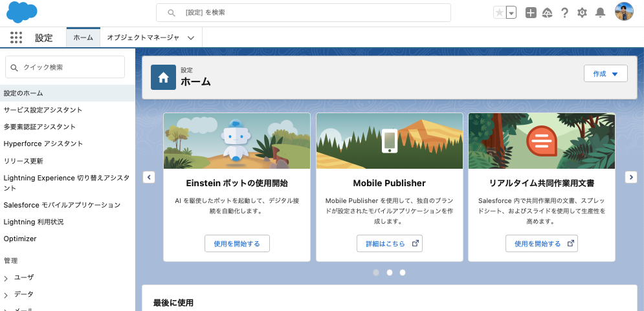
Task: Expand the ユーザ tree node
Action: tap(6, 279)
